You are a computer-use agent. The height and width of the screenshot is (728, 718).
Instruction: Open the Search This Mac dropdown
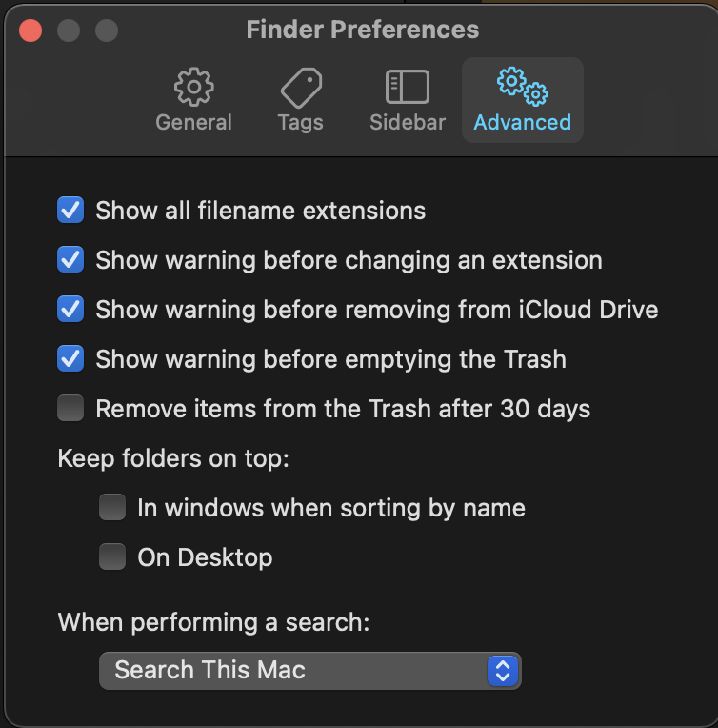click(x=310, y=671)
